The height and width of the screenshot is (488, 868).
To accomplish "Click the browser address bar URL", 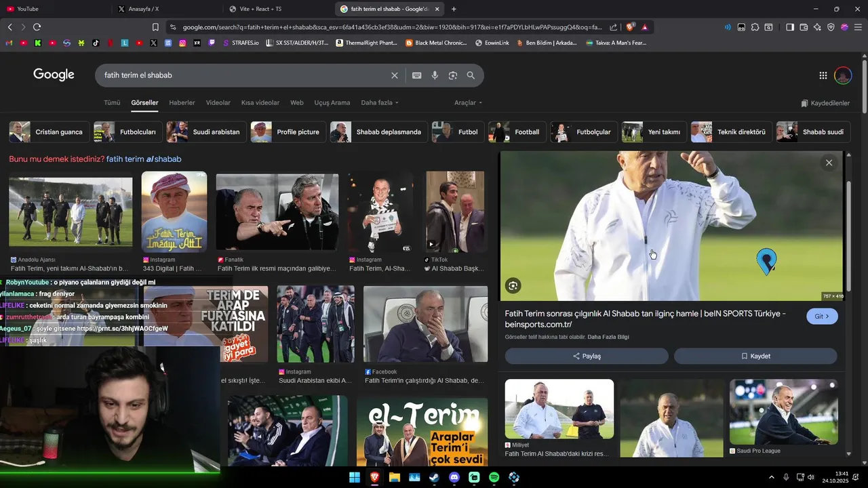I will point(392,27).
